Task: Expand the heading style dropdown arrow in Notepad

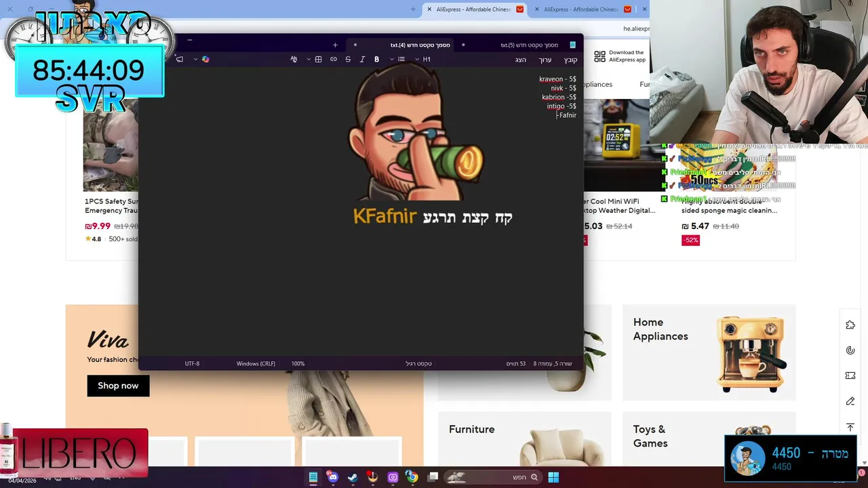Action: [417, 60]
